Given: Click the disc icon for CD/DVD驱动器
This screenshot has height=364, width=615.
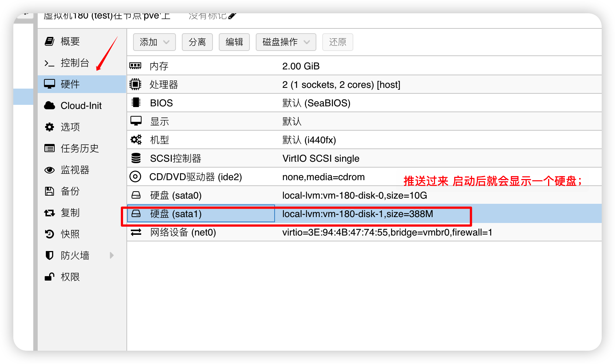Looking at the screenshot, I should click(x=135, y=176).
